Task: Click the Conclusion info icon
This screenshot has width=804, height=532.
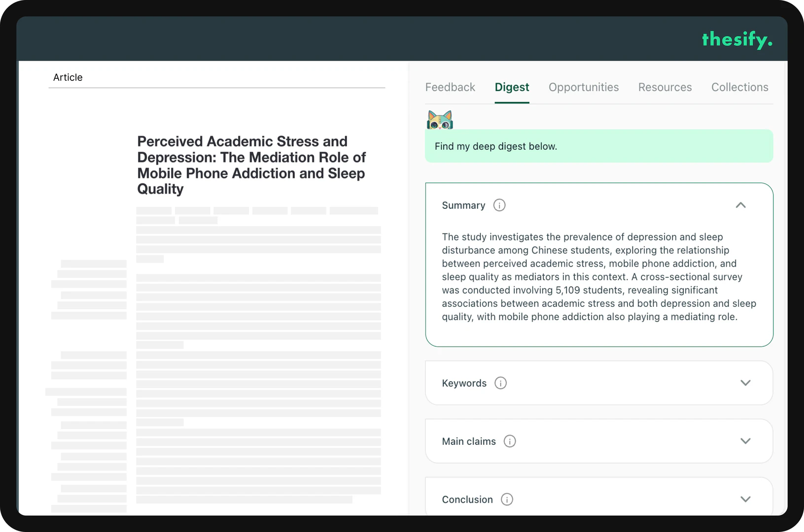Action: pyautogui.click(x=507, y=499)
